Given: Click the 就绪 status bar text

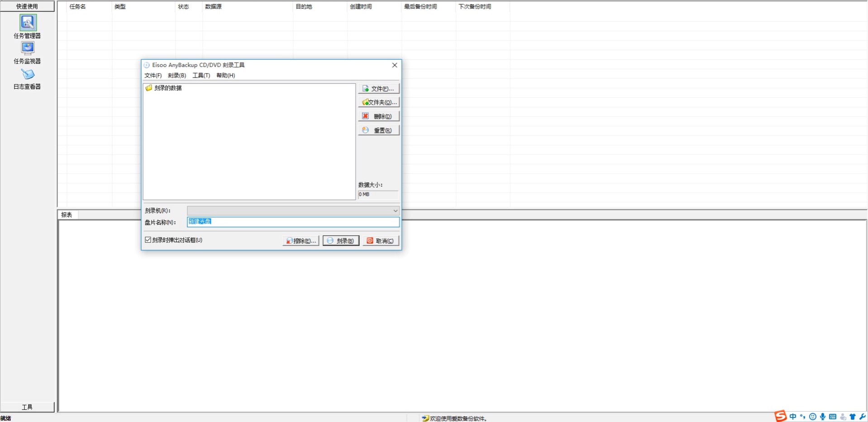Looking at the screenshot, I should pyautogui.click(x=6, y=418).
